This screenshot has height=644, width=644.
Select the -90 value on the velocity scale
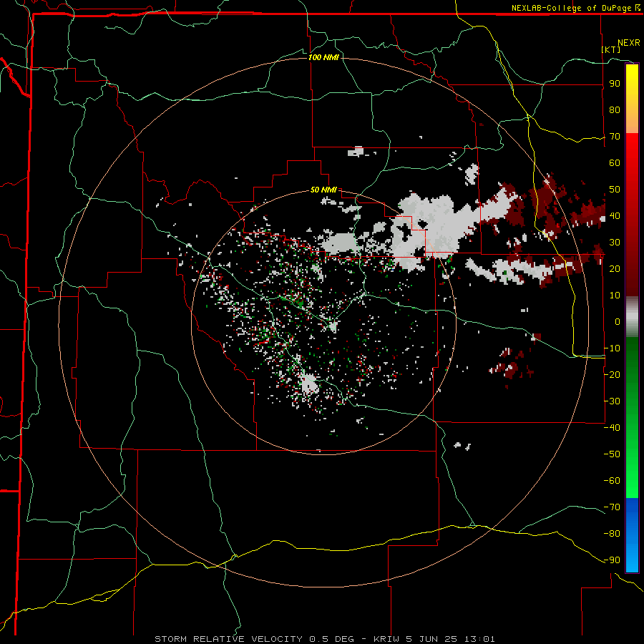[612, 560]
